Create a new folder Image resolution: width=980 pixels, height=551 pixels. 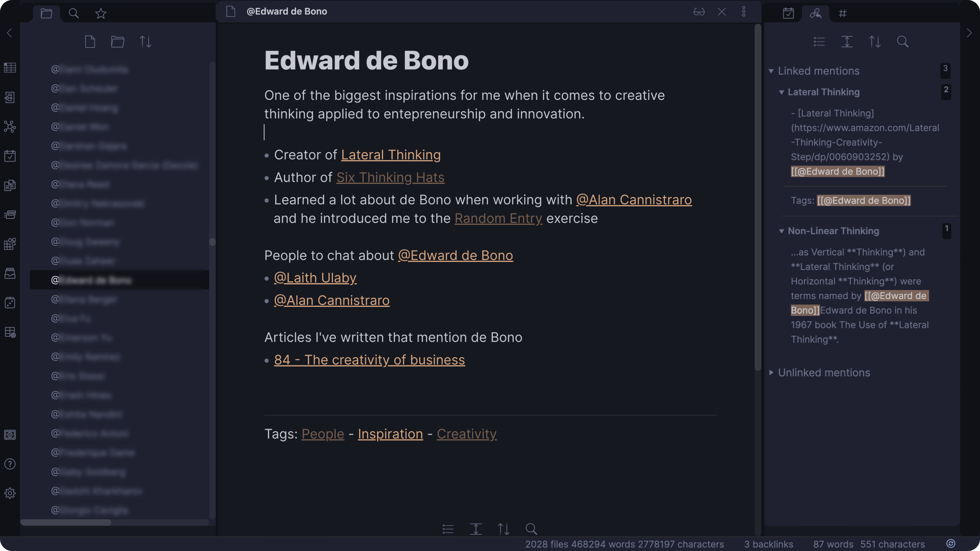118,41
